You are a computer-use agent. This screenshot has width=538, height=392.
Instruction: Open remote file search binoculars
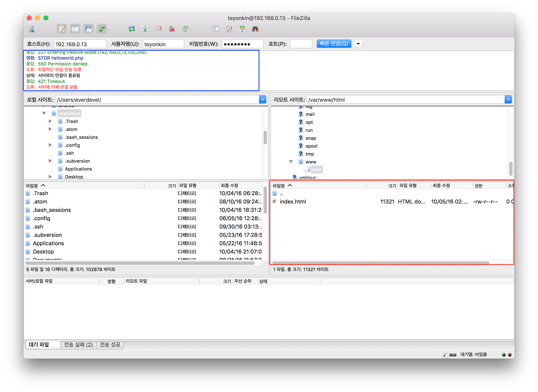tap(255, 29)
